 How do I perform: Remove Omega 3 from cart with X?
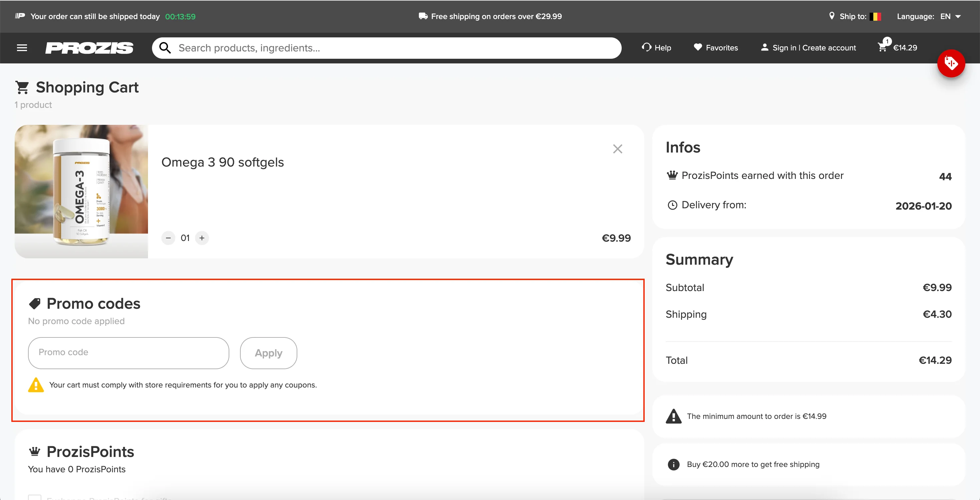[x=617, y=149]
